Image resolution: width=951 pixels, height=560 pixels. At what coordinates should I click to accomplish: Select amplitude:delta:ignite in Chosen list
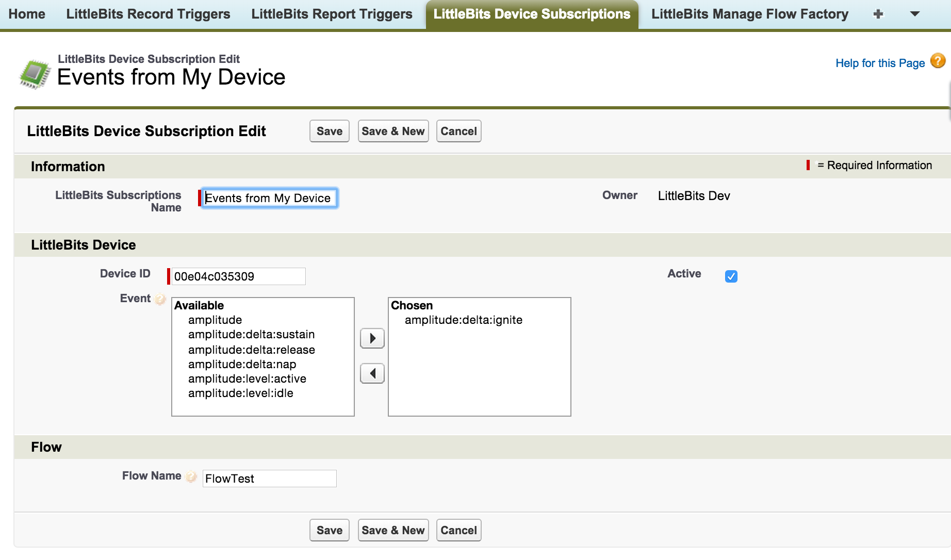click(463, 320)
